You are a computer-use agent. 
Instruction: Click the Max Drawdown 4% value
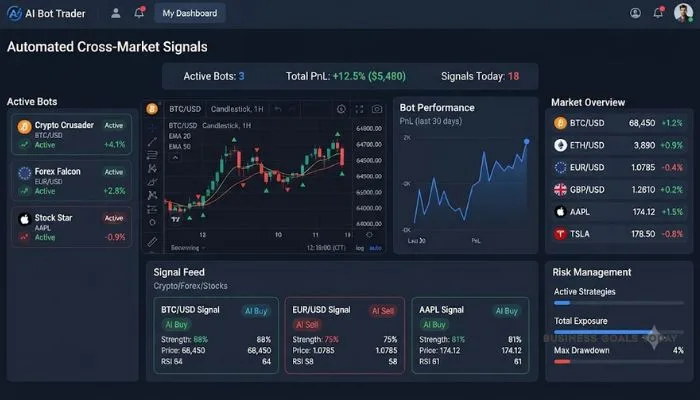pyautogui.click(x=678, y=350)
